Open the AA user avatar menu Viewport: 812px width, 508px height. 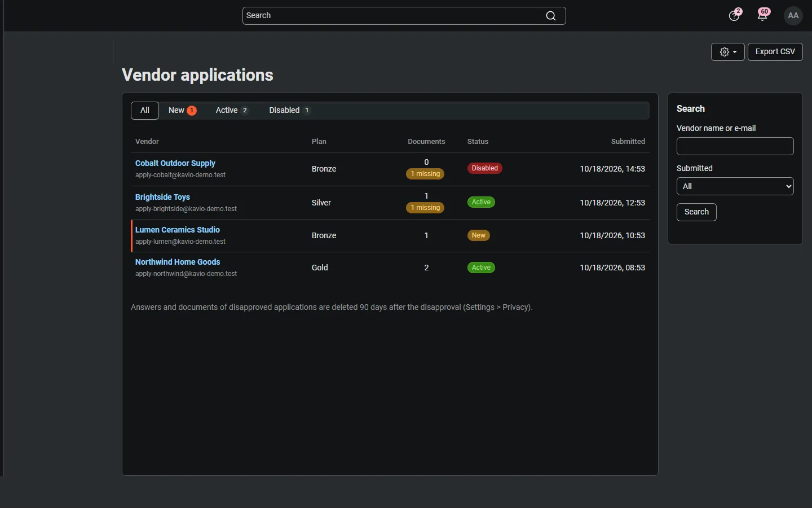[x=793, y=16]
